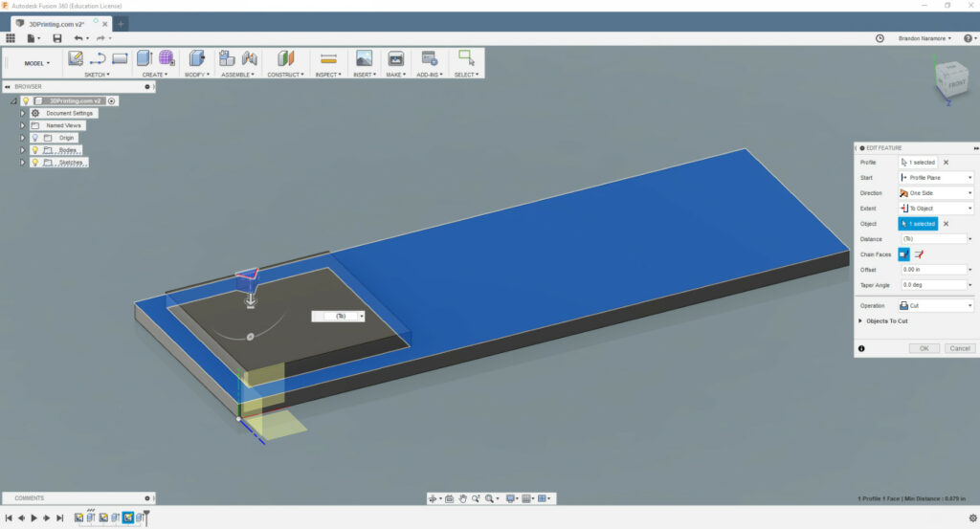980x529 pixels.
Task: Click the Make 3D print icon
Action: click(x=395, y=58)
